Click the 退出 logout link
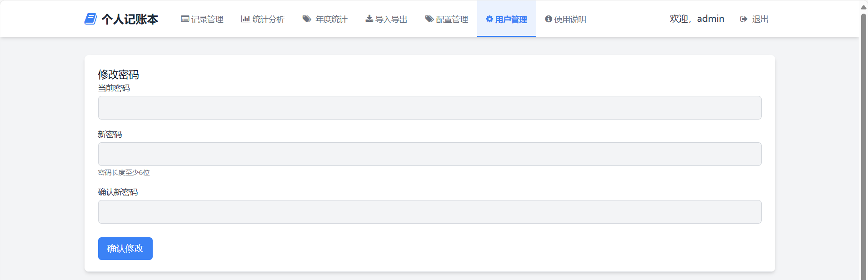Screen dimensions: 868x280 point(760,19)
